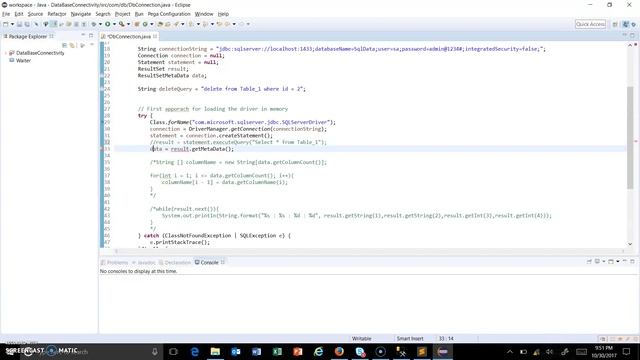Click line 33 data = result.getMetaData()
Screen dimensions: 640x360
(192, 149)
